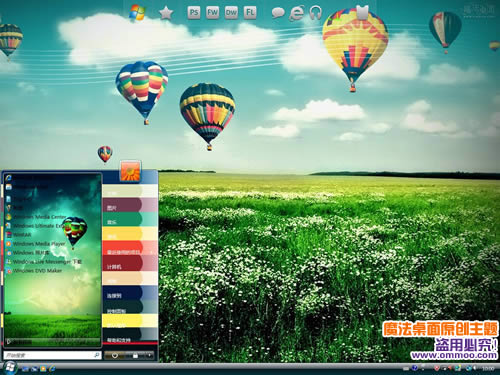Launch Windows Media Player from the Start menu
Image resolution: width=500 pixels, height=375 pixels.
(x=35, y=244)
